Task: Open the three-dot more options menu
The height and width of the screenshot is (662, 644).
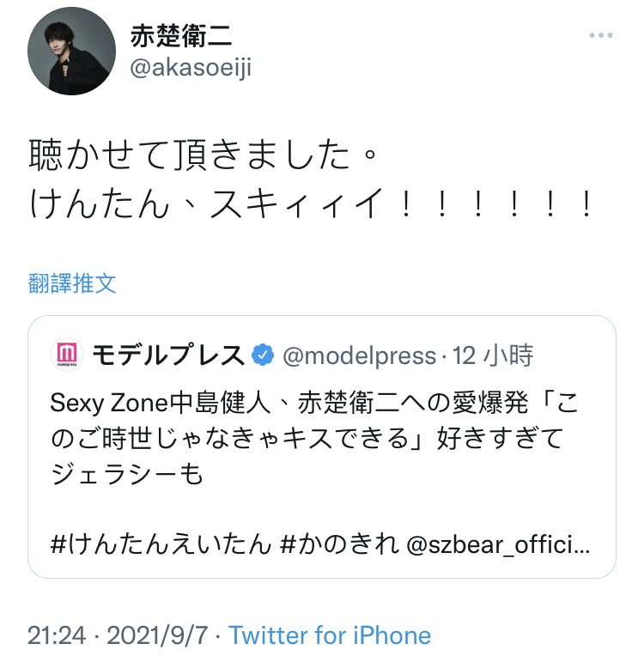Action: point(601,35)
